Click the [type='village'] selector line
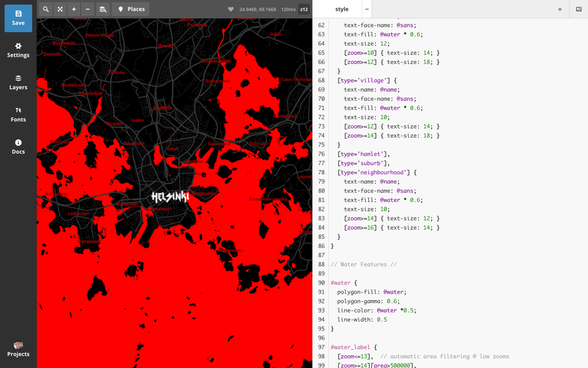This screenshot has height=368, width=588. pos(367,80)
